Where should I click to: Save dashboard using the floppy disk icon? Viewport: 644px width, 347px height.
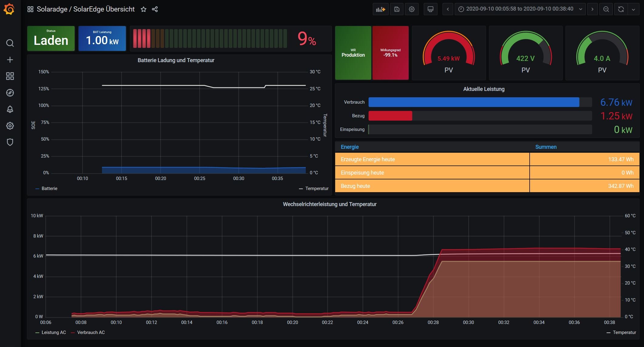click(x=396, y=9)
